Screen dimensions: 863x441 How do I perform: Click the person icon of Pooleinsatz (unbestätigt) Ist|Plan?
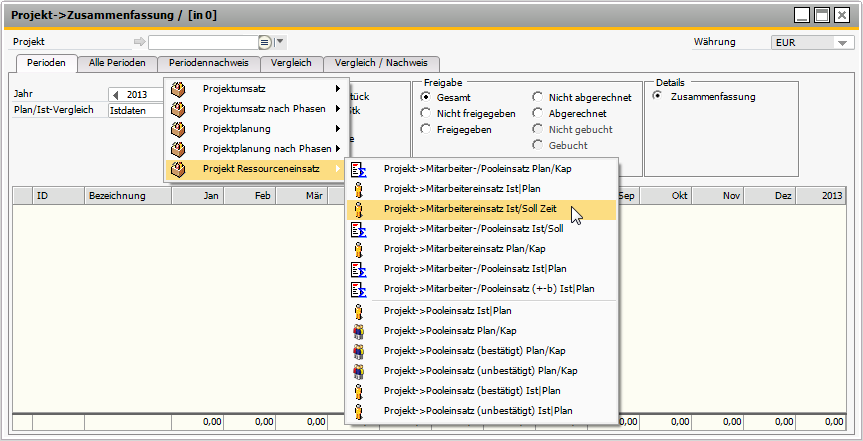[359, 411]
